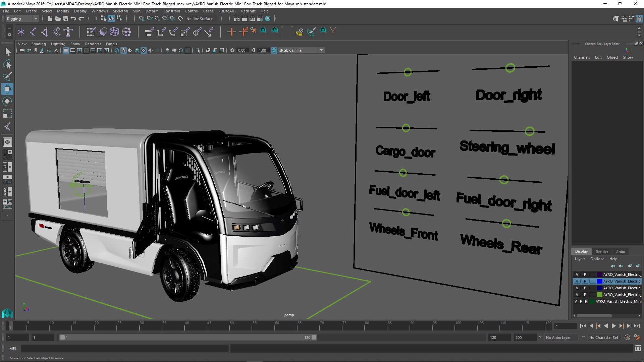Screen dimensions: 644x362
Task: Choose the Paint selection tool
Action: (7, 76)
